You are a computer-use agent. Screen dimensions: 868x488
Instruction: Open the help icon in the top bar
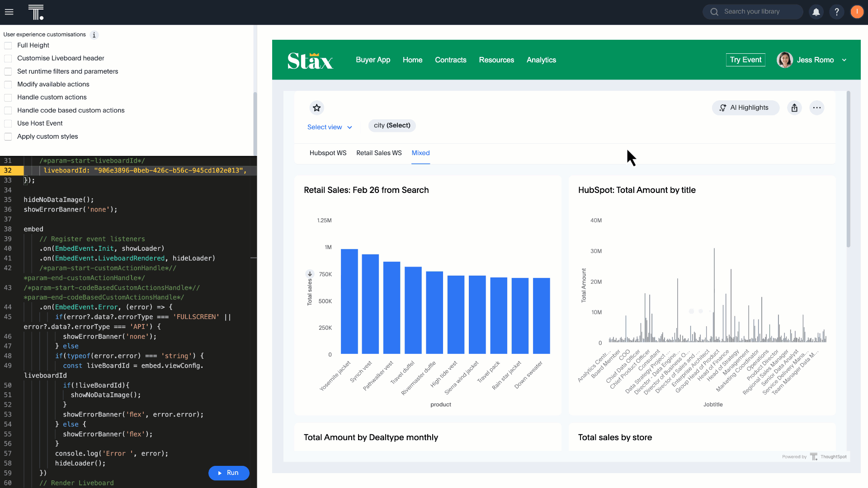pyautogui.click(x=837, y=12)
